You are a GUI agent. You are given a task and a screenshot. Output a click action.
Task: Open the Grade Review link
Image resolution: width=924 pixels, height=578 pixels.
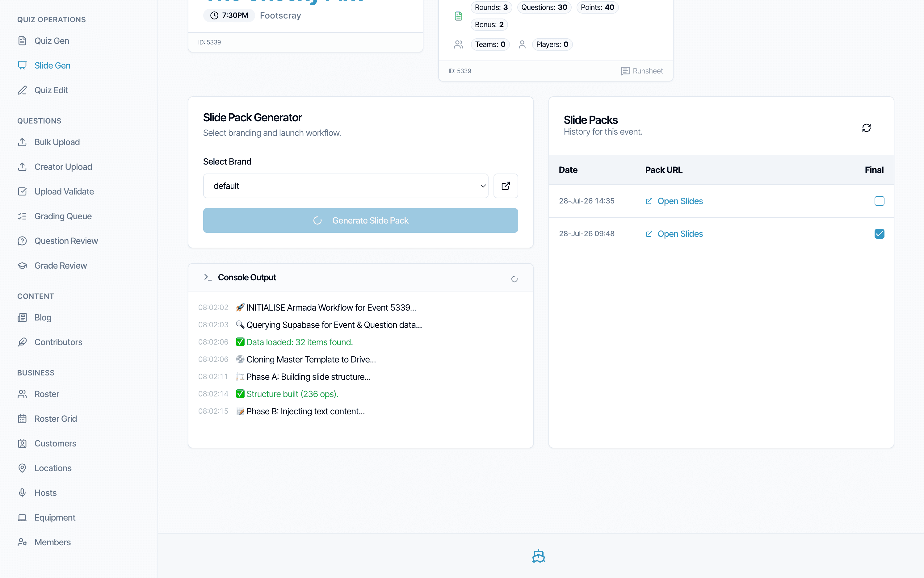61,266
